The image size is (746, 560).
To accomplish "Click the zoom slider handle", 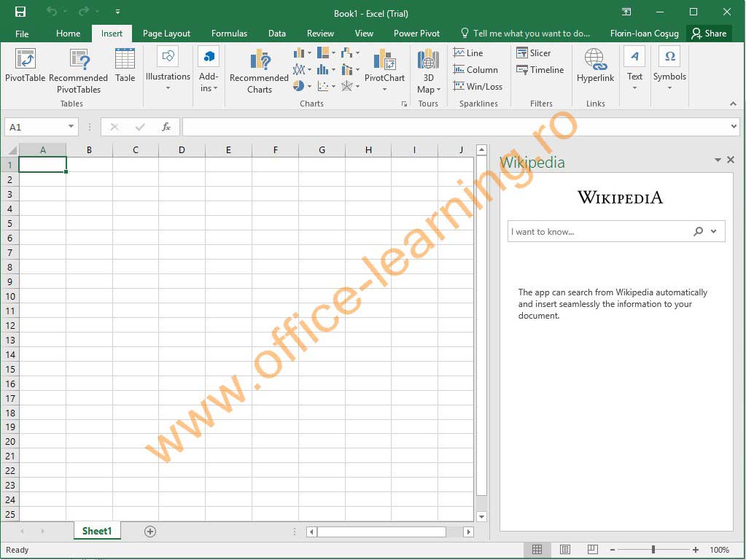I will point(653,550).
